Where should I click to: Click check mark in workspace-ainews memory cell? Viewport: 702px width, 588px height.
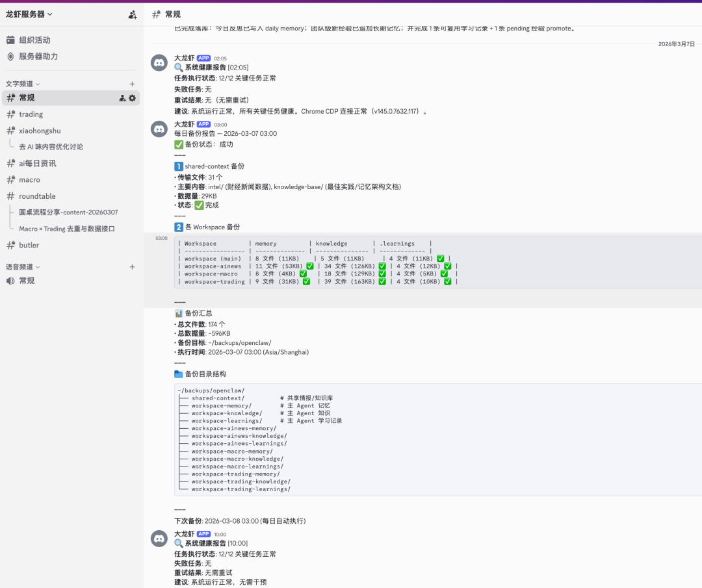click(310, 266)
